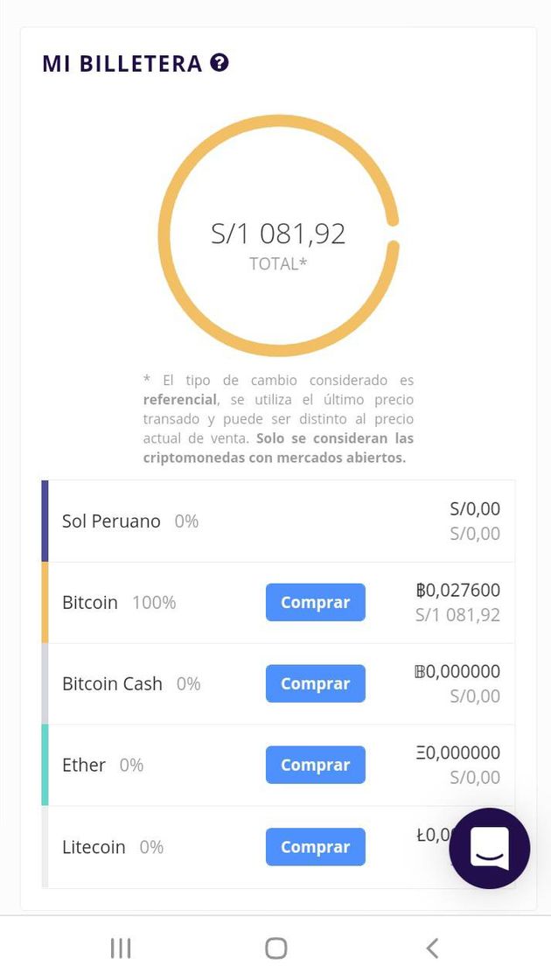Click the S/1 081,92 total amount
Screen dimensions: 551x980
278,234
